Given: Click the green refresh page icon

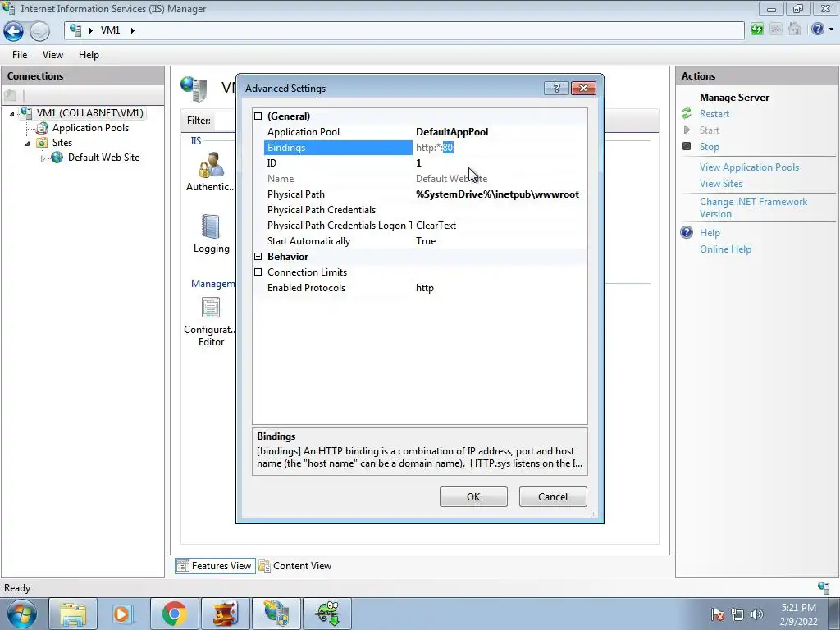Looking at the screenshot, I should click(x=756, y=29).
